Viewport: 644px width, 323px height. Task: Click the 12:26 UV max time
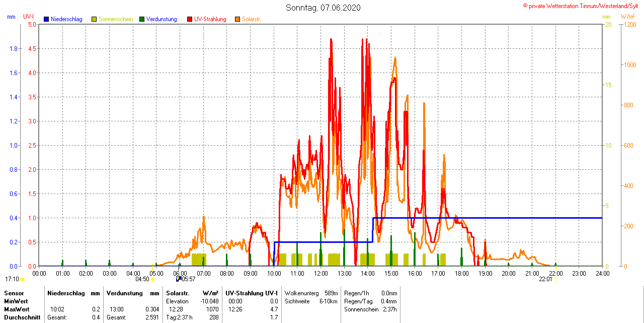(235, 309)
